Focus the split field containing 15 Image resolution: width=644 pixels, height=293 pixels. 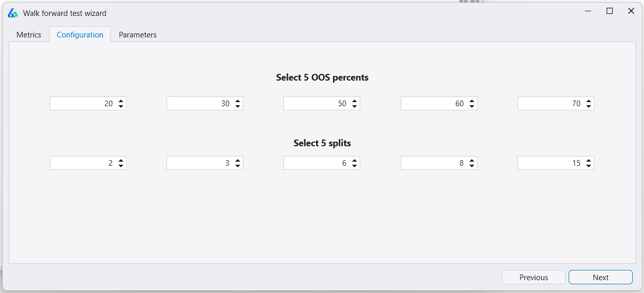tap(550, 163)
